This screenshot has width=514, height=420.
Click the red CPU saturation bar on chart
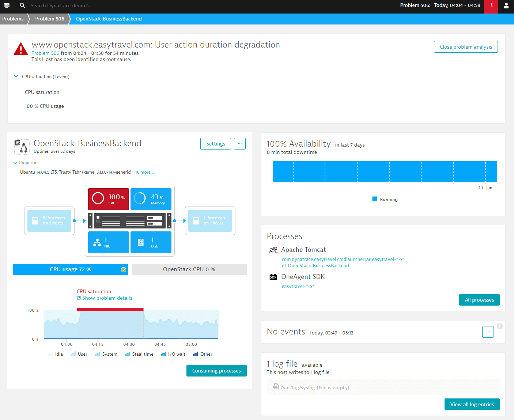coord(110,309)
